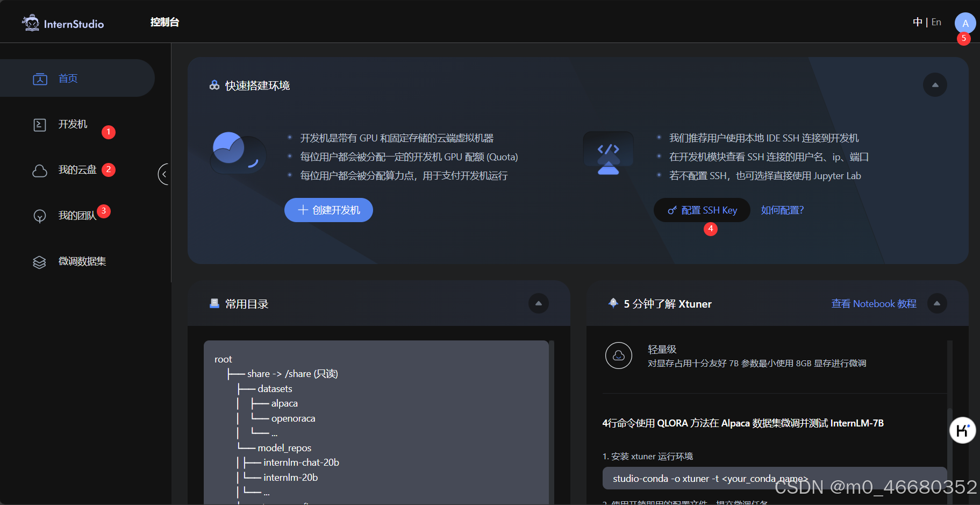The width and height of the screenshot is (980, 505).
Task: Click the 配置 SSH Key button
Action: click(702, 210)
